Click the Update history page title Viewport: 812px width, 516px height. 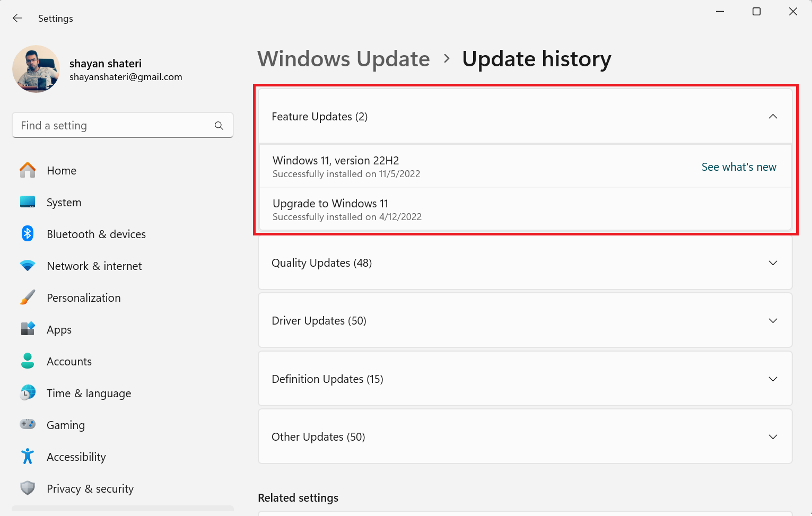537,59
